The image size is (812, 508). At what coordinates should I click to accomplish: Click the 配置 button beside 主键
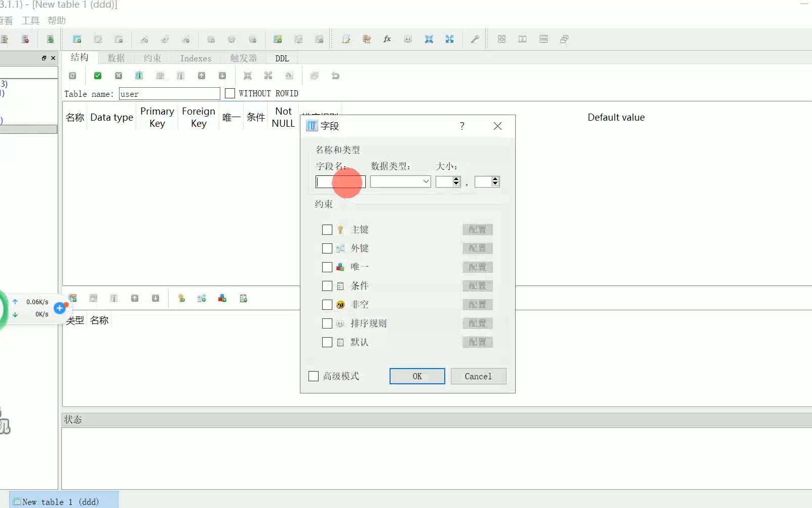(x=478, y=230)
